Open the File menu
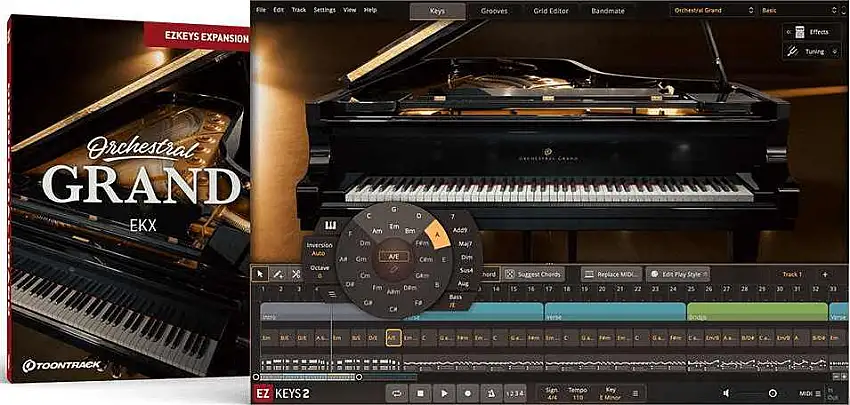The width and height of the screenshot is (850, 405). (x=261, y=10)
